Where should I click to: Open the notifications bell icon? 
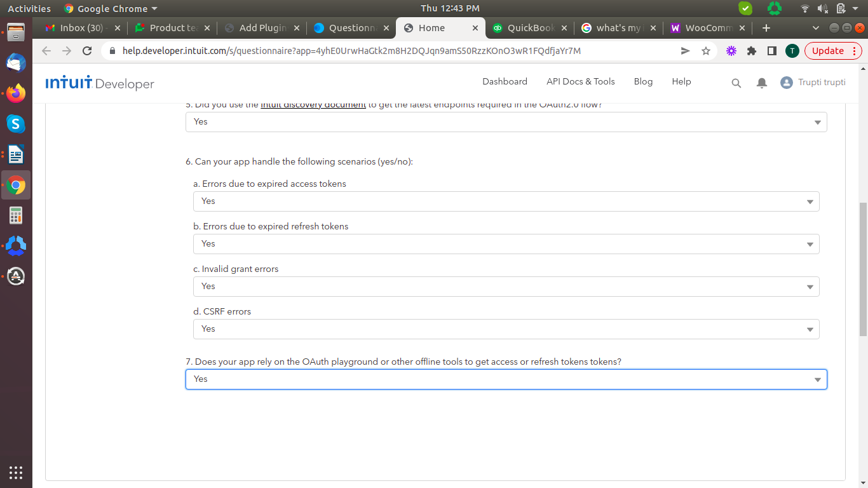coord(762,83)
